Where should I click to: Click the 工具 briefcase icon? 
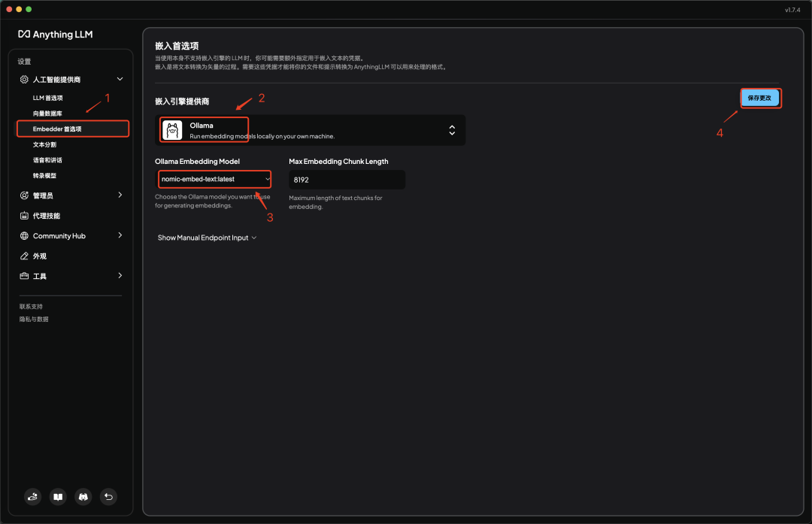[24, 276]
